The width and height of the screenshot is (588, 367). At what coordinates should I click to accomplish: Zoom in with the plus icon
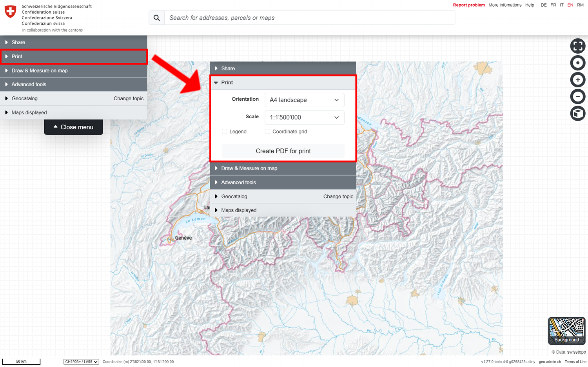[x=577, y=80]
